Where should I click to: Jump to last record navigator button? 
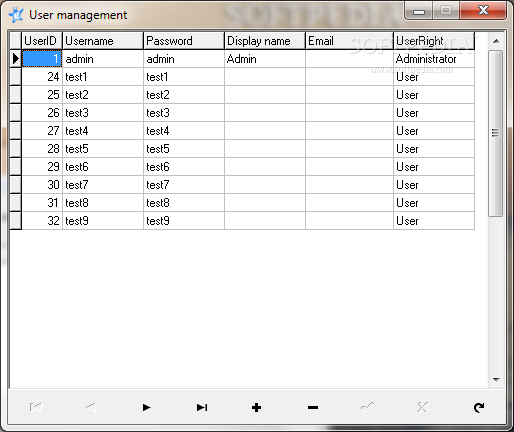point(201,407)
